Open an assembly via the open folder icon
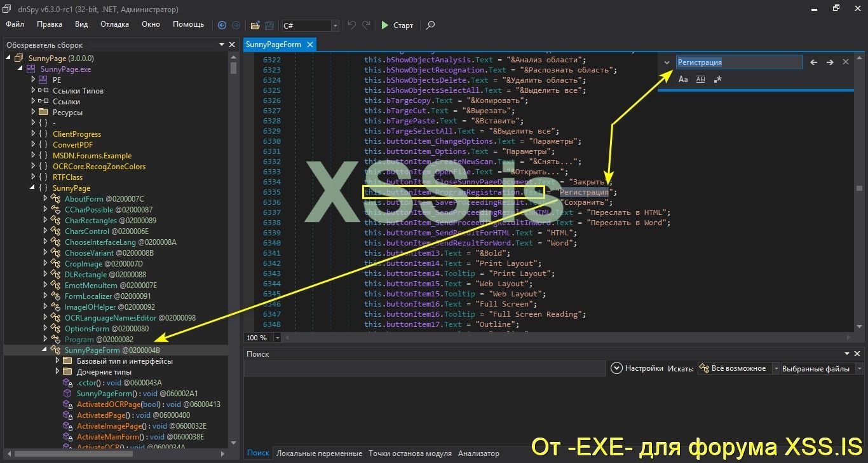868x463 pixels. (254, 25)
